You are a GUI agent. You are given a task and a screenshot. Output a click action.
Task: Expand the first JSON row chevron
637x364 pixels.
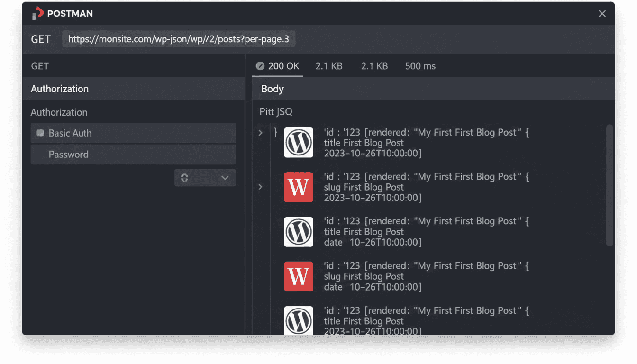(260, 133)
